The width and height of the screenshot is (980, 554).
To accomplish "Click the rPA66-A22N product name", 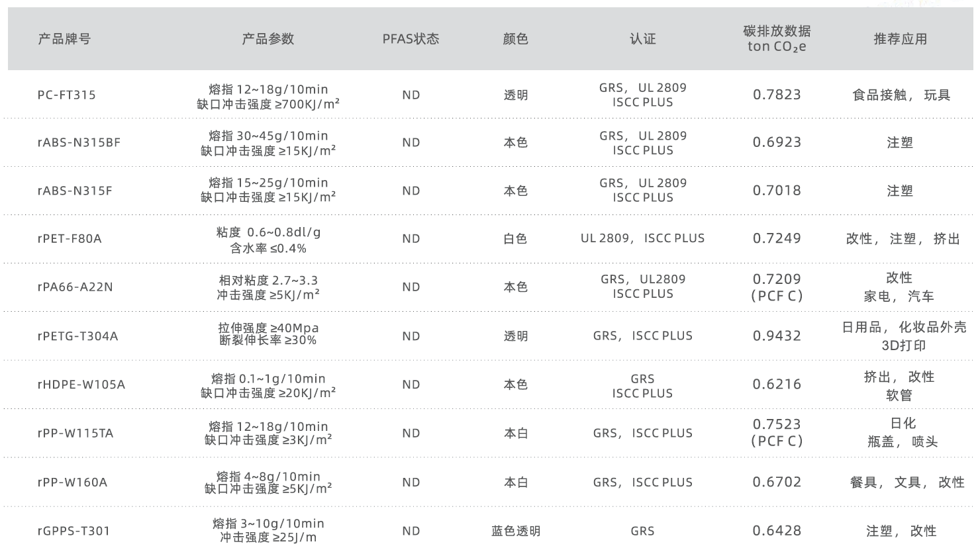I will click(x=75, y=287).
